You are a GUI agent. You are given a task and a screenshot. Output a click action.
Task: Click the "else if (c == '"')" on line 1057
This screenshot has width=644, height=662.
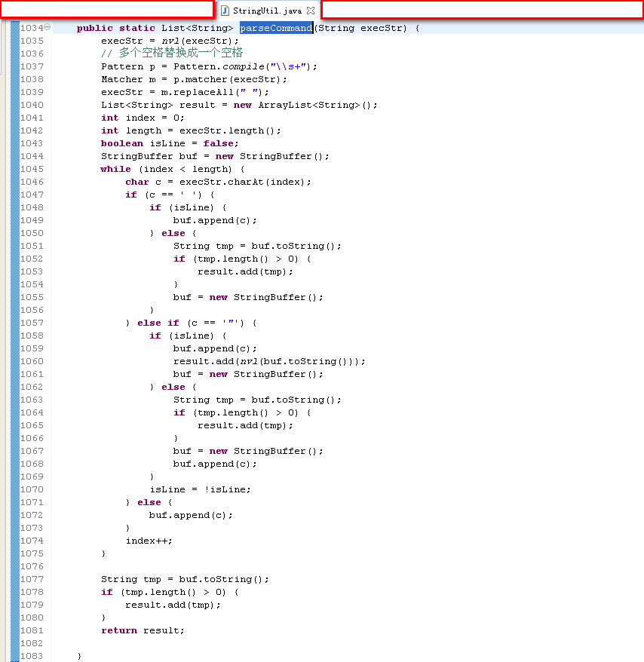(191, 323)
